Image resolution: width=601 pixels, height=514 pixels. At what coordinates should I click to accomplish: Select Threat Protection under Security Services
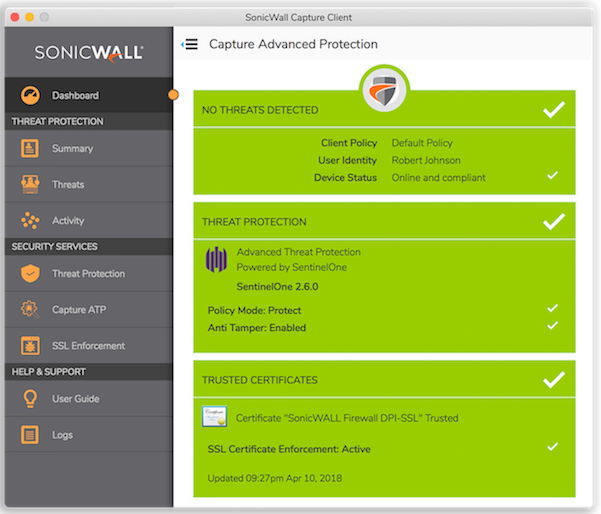pos(89,273)
